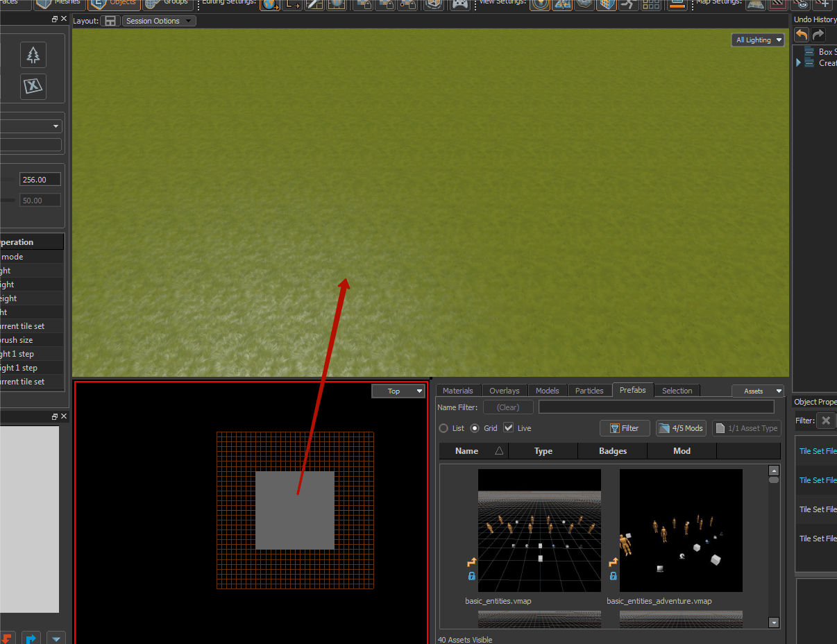Click the (Clear) name filter button
The width and height of the screenshot is (837, 644).
click(x=508, y=407)
